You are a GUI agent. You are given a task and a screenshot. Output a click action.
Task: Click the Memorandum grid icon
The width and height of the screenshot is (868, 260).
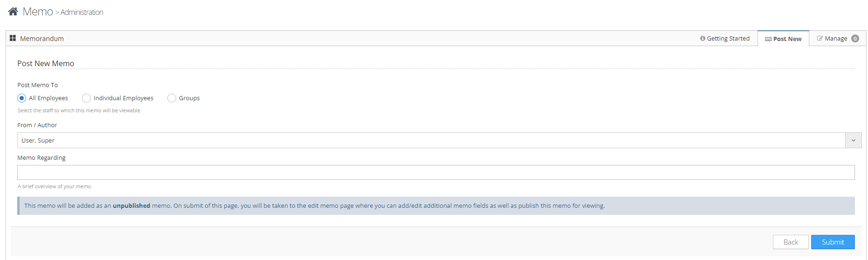click(13, 38)
